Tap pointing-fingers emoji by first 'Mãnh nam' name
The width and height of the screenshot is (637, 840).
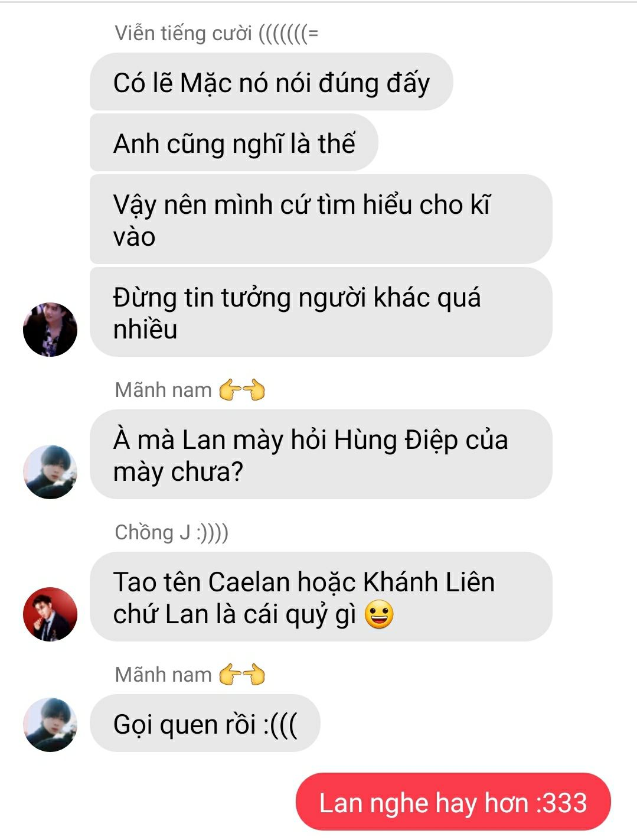[242, 390]
